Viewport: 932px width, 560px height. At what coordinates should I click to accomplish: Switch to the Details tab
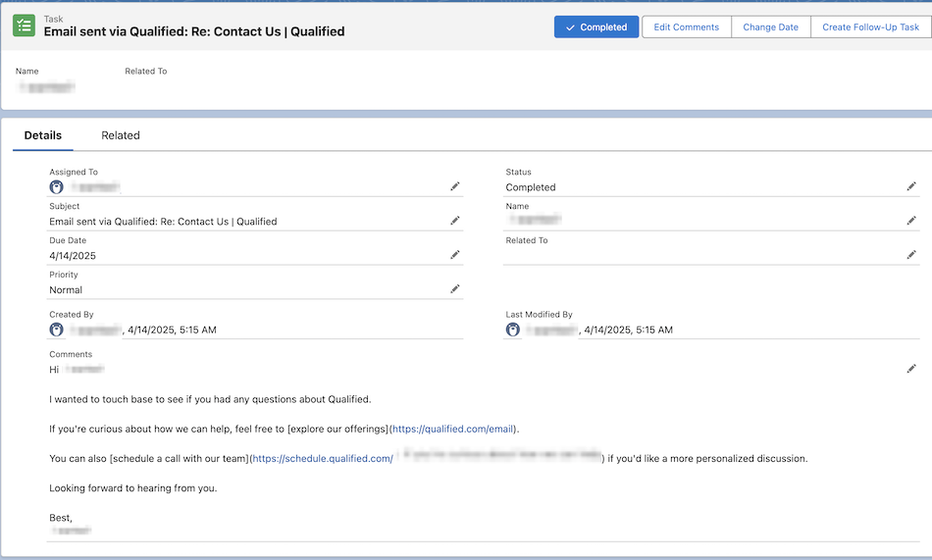click(43, 135)
